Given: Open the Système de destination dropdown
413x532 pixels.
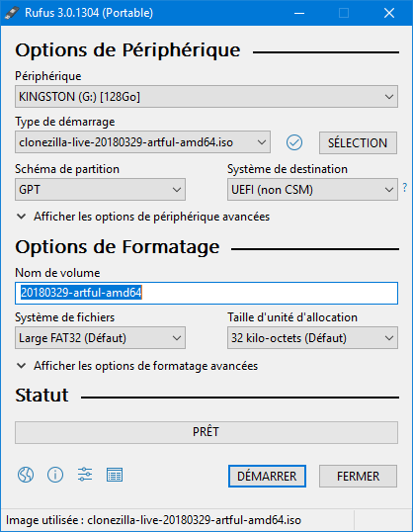Looking at the screenshot, I should pyautogui.click(x=312, y=189).
